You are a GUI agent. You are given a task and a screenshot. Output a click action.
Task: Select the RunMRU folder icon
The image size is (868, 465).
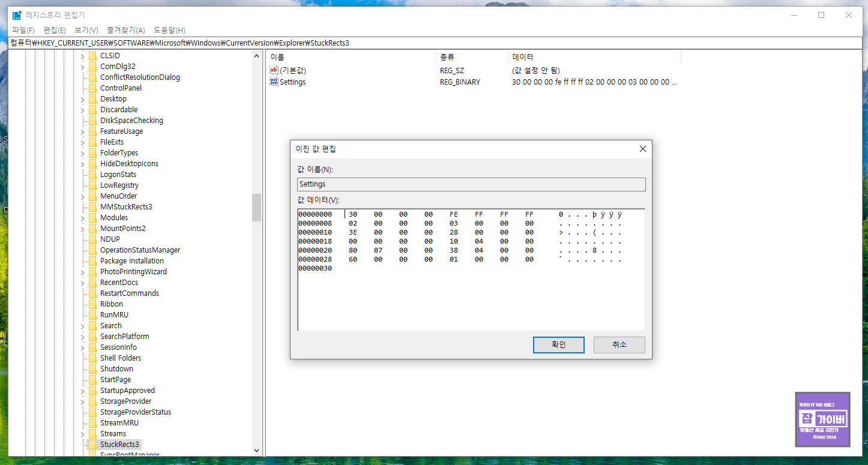pos(92,315)
